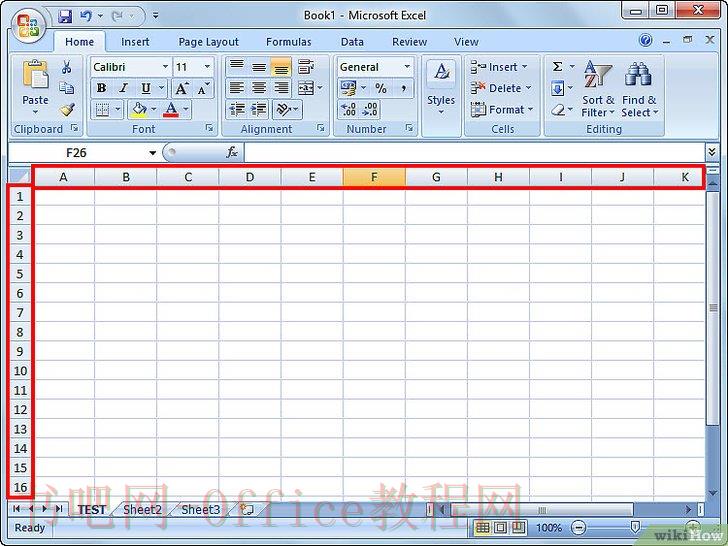Image resolution: width=728 pixels, height=546 pixels.
Task: Open text orientation options
Action: pos(283,110)
